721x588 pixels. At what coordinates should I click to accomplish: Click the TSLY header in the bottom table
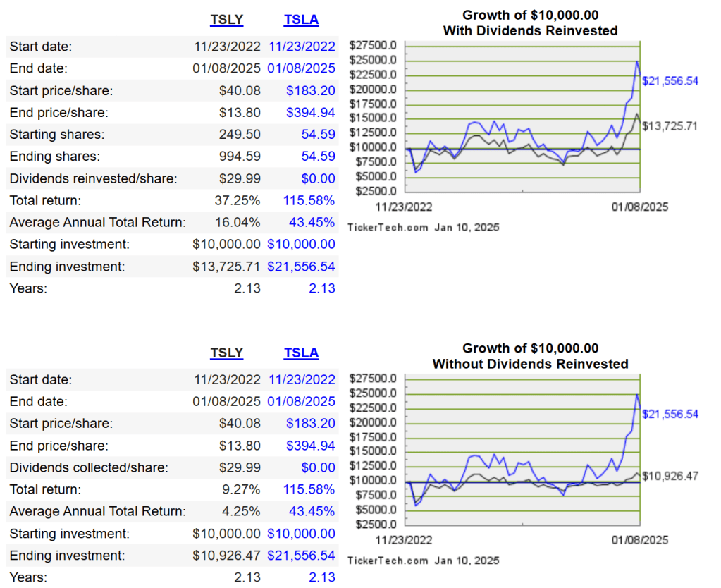(226, 353)
